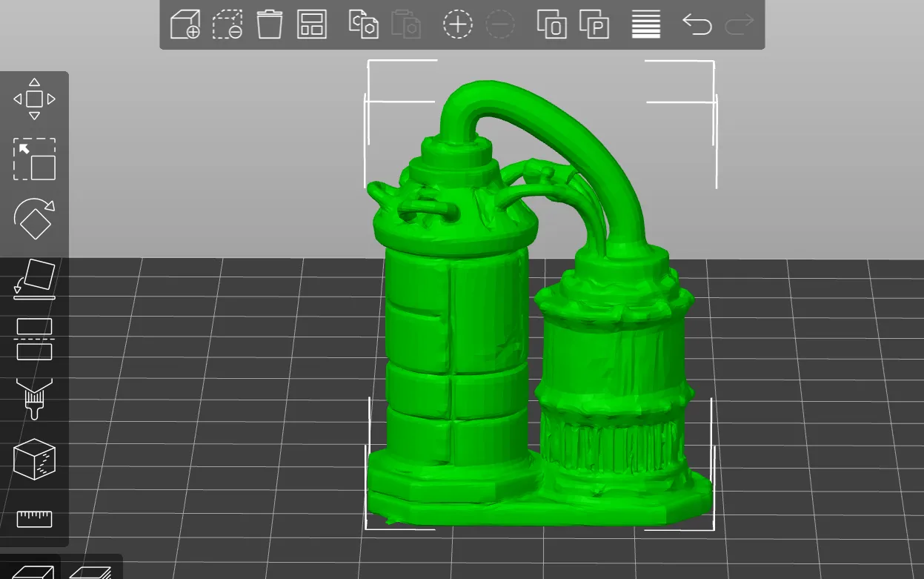This screenshot has width=924, height=579.
Task: Click the delete-all dashed cube icon
Action: click(x=227, y=24)
